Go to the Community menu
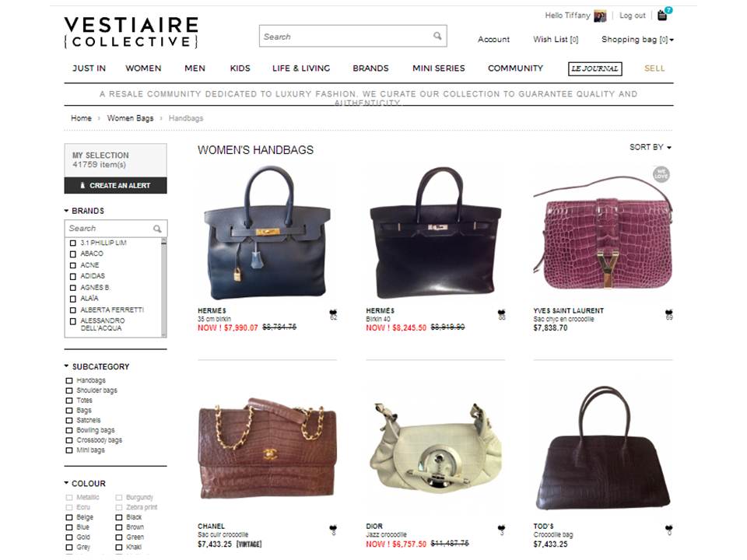Viewport: 747px width, 560px height. (515, 68)
